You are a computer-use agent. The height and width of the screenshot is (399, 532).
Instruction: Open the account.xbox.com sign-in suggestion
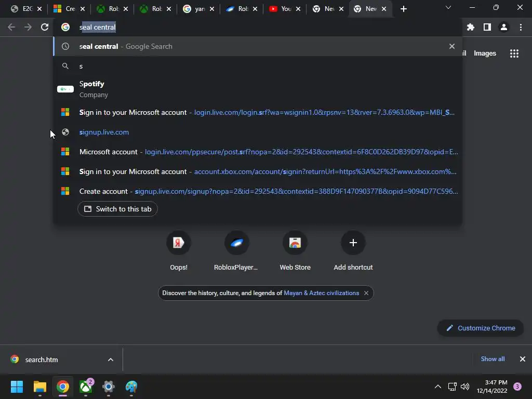click(258, 171)
